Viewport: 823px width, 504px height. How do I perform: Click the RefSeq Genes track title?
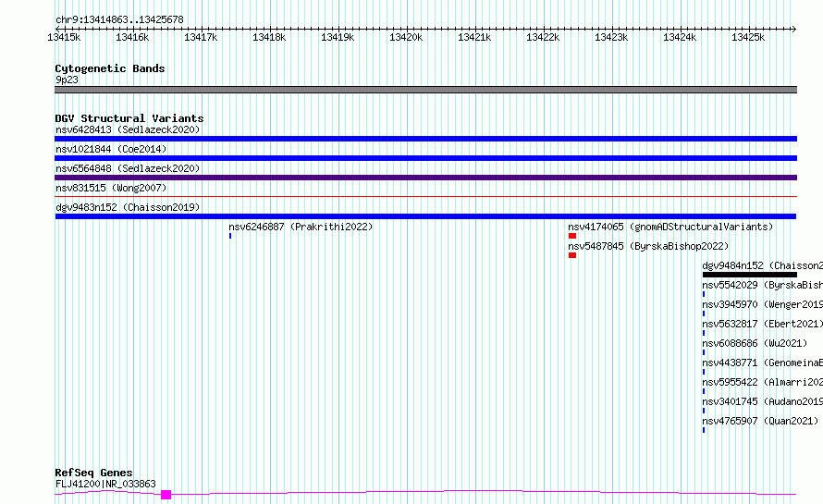[93, 473]
